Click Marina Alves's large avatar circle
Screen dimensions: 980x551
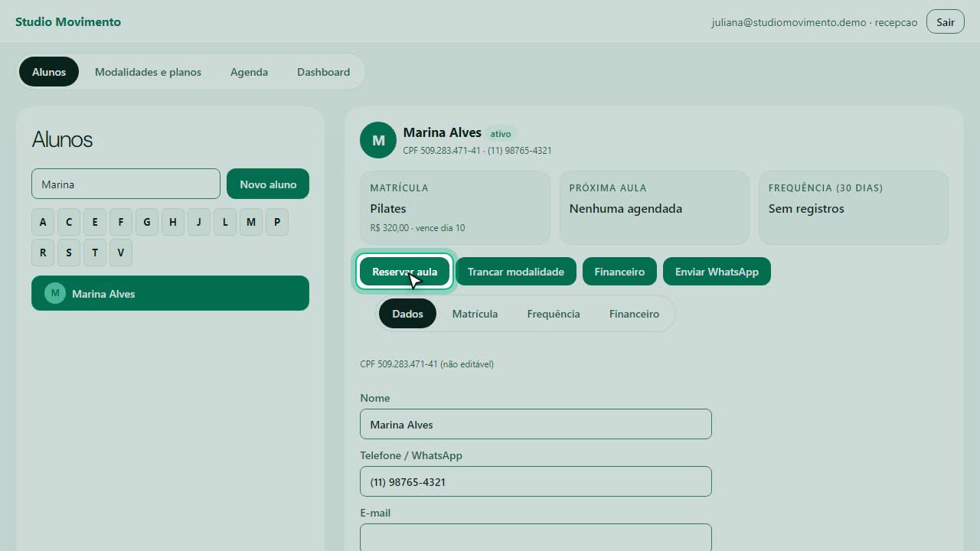tap(378, 140)
